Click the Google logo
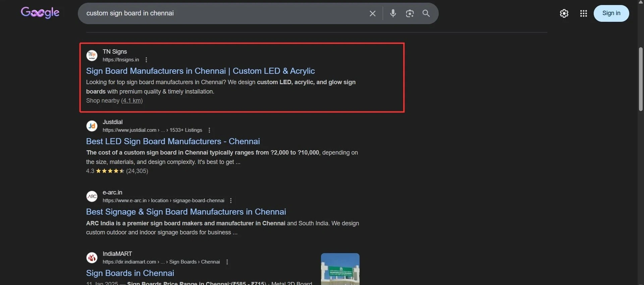The image size is (644, 285). point(40,13)
